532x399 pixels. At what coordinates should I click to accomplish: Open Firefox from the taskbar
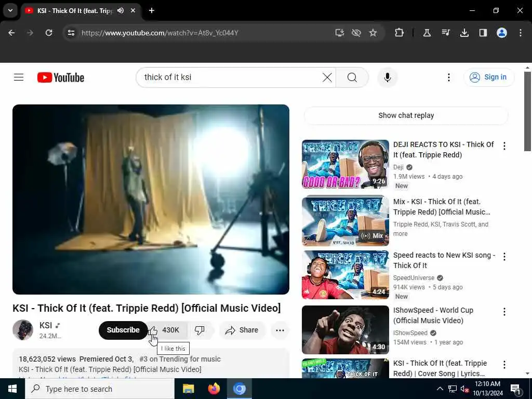click(214, 389)
